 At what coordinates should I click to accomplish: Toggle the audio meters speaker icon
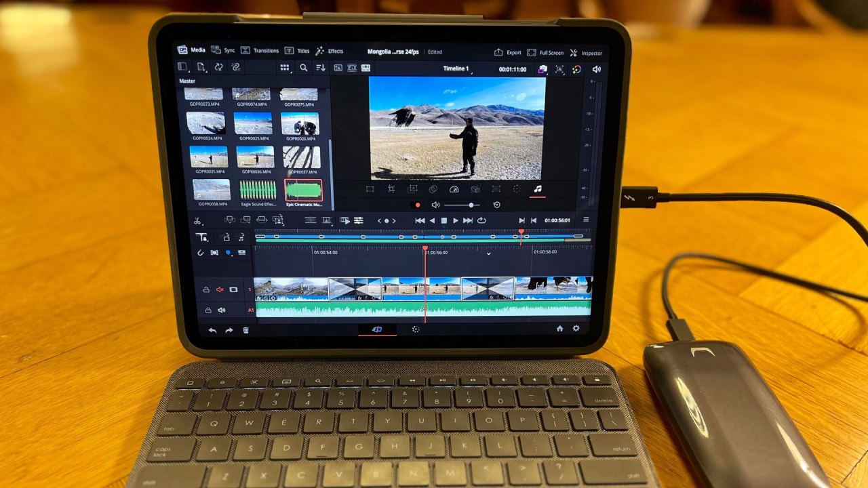pyautogui.click(x=596, y=69)
